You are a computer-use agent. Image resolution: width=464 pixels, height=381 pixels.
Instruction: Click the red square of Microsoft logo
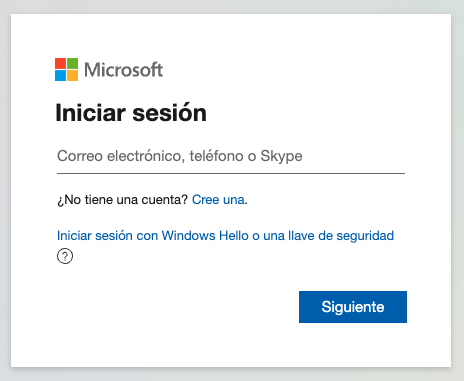pos(60,63)
